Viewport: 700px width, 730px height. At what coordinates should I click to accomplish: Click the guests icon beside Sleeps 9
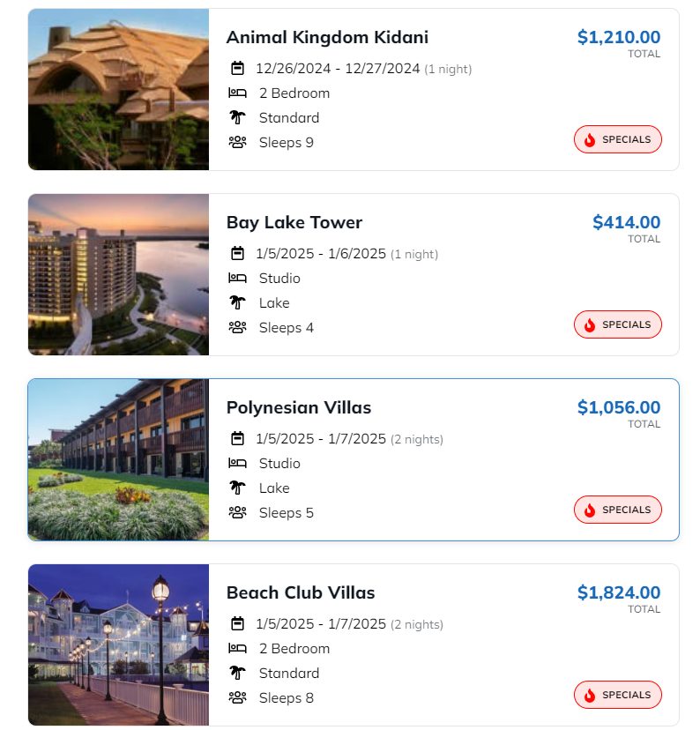coord(237,142)
